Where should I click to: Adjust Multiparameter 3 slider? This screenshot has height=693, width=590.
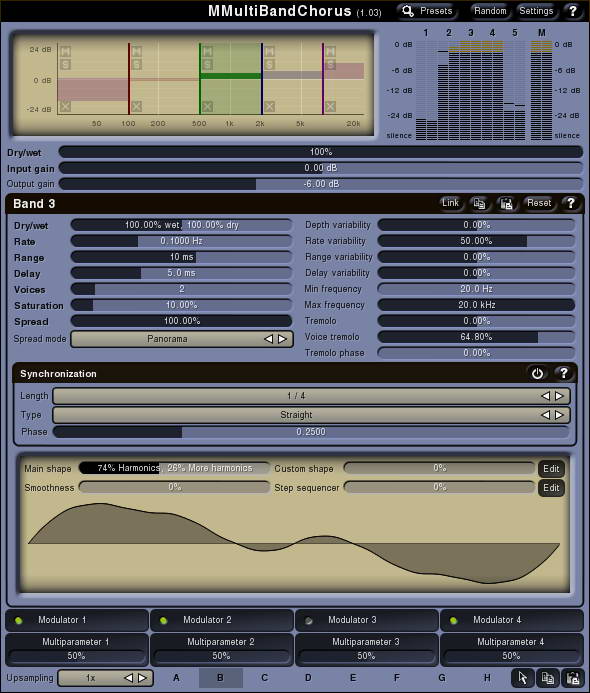point(366,656)
